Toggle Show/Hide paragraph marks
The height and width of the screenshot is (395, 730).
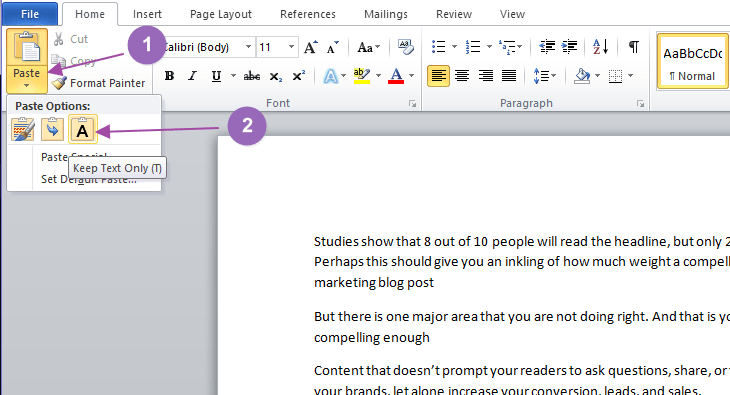click(x=634, y=47)
